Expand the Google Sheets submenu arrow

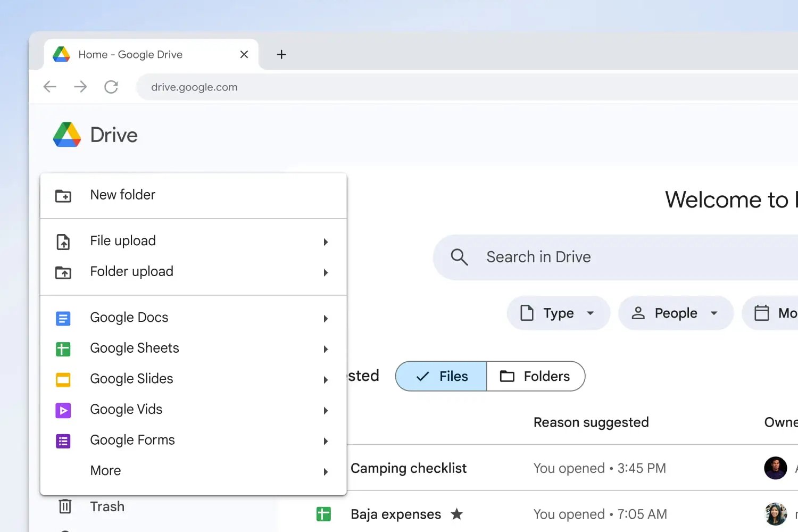[326, 350]
